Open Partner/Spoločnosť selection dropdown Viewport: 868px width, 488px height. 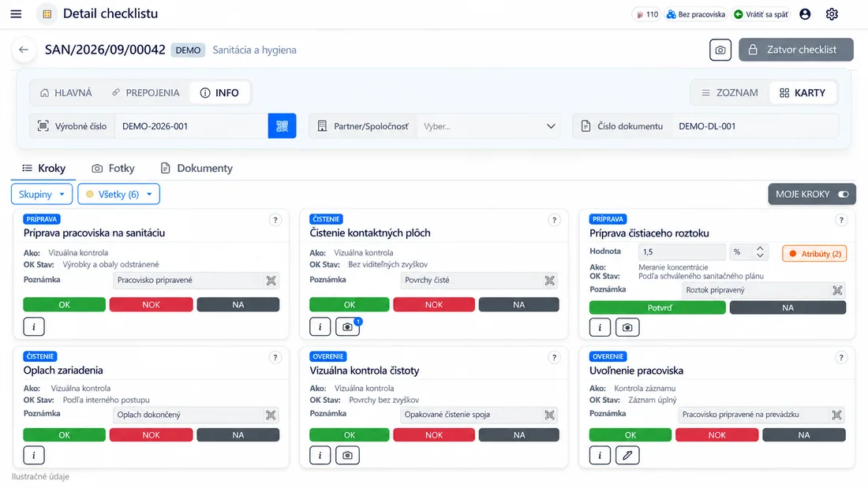(488, 126)
